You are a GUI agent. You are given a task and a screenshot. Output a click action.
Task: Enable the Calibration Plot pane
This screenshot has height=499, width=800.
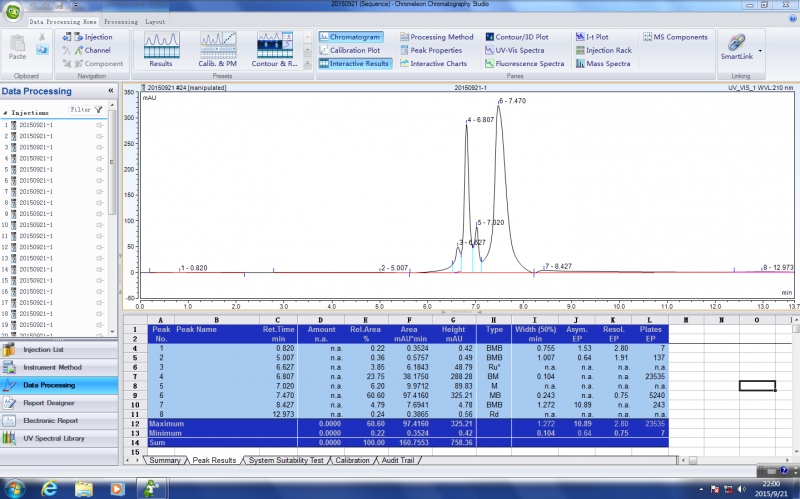(x=354, y=50)
